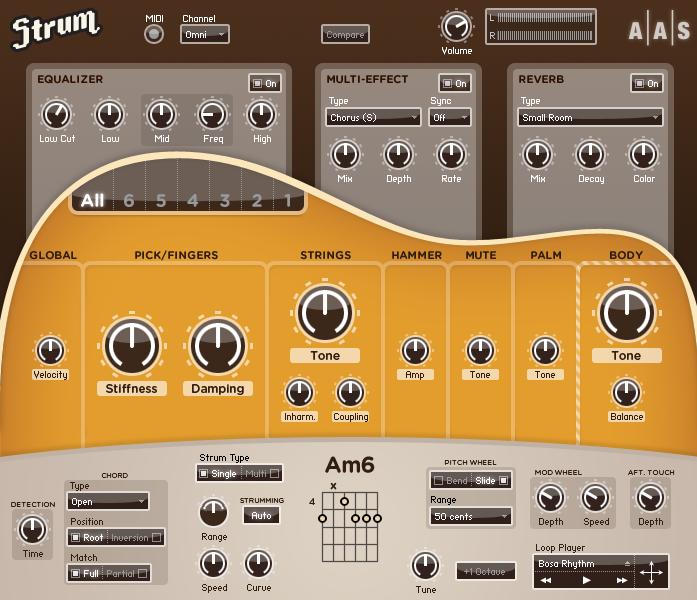Select Root chord position
The width and height of the screenshot is (697, 600).
(88, 537)
